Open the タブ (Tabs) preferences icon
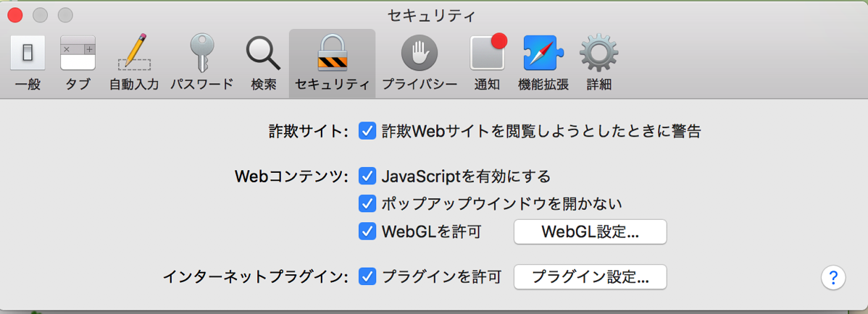Image resolution: width=868 pixels, height=314 pixels. pyautogui.click(x=78, y=53)
